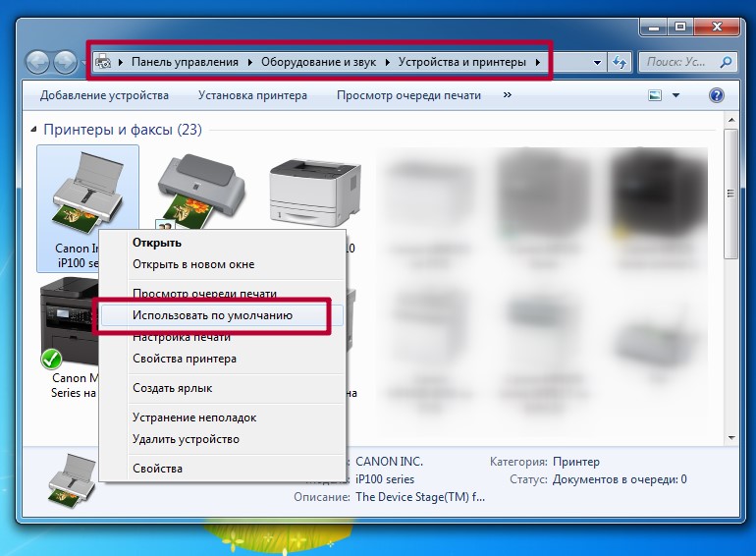Expand the arrow after Оборудование и звук

pos(387,62)
